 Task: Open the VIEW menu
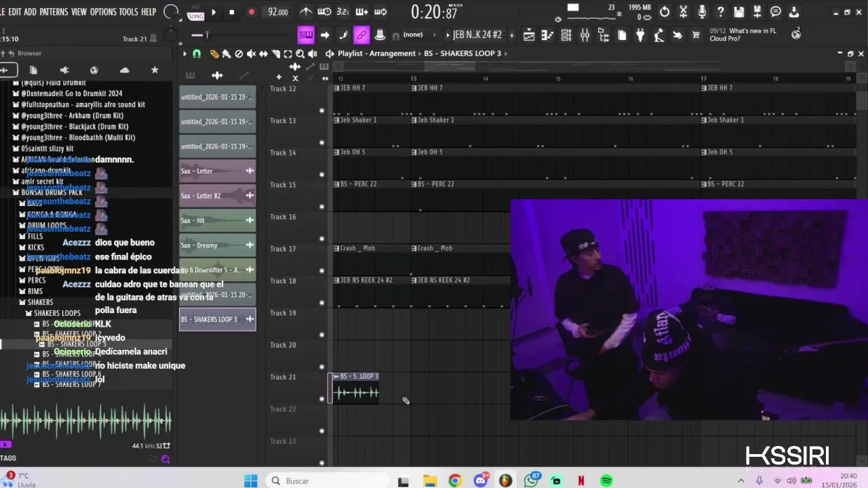pyautogui.click(x=79, y=12)
